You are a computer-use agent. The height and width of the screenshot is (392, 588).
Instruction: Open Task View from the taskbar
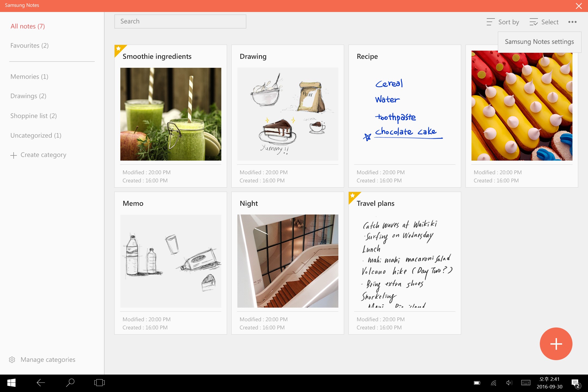[99, 383]
